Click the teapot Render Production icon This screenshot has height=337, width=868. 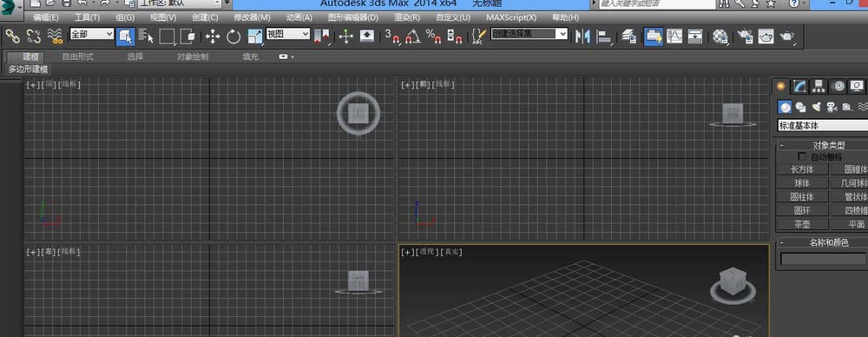787,36
